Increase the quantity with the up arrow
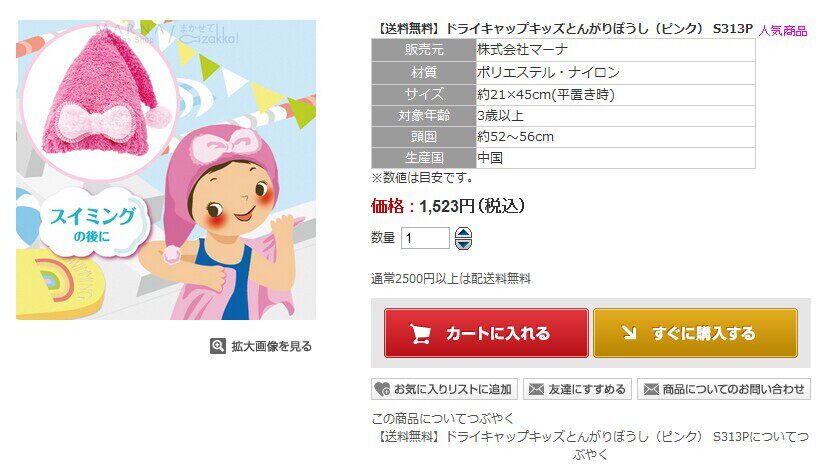827x466 pixels. coord(463,232)
